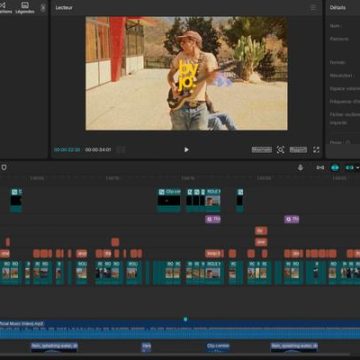Select the second purple effect clip on the right

(x=292, y=219)
